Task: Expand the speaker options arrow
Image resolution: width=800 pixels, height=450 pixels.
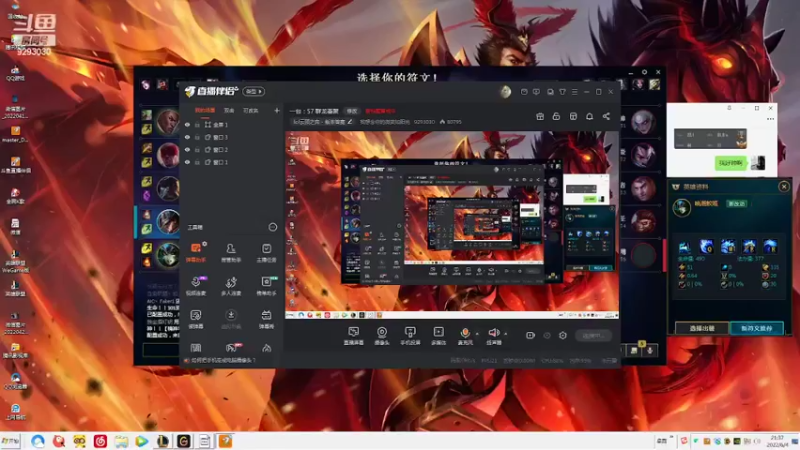Action: [x=506, y=334]
